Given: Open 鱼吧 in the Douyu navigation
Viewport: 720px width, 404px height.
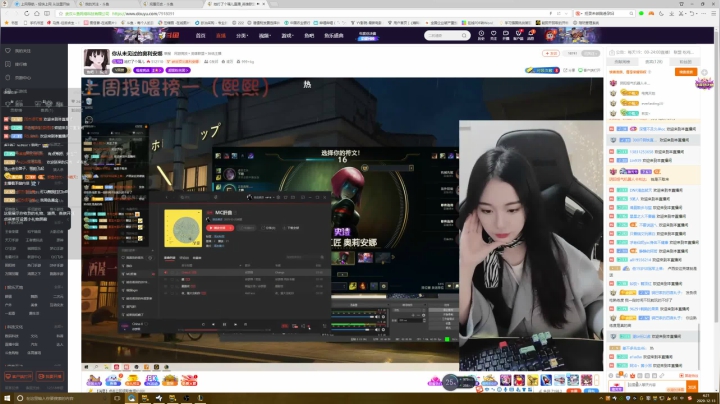Looking at the screenshot, I should click(309, 35).
